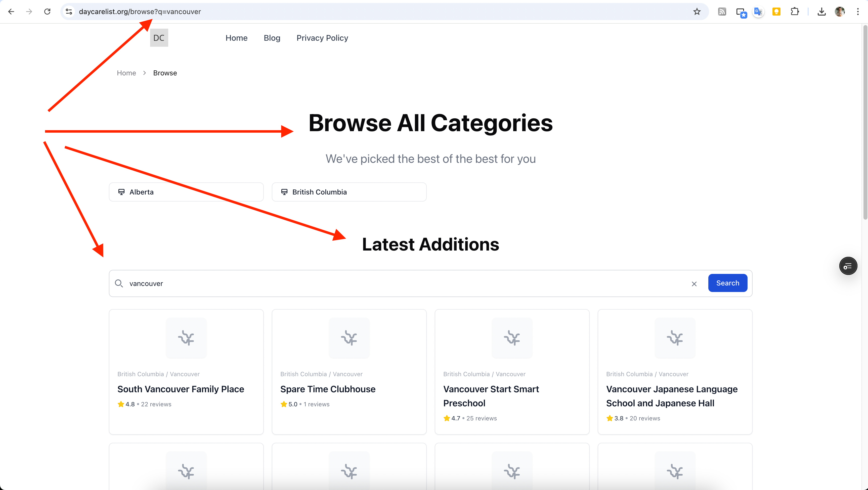Viewport: 868px width, 490px height.
Task: Bookmark this page with star icon
Action: pos(697,12)
